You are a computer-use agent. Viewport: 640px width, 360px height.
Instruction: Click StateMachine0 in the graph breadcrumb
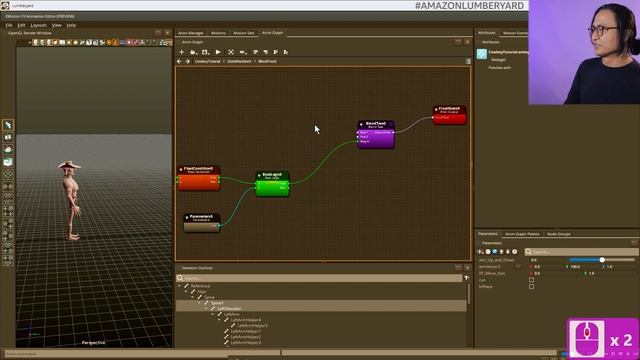(x=239, y=61)
